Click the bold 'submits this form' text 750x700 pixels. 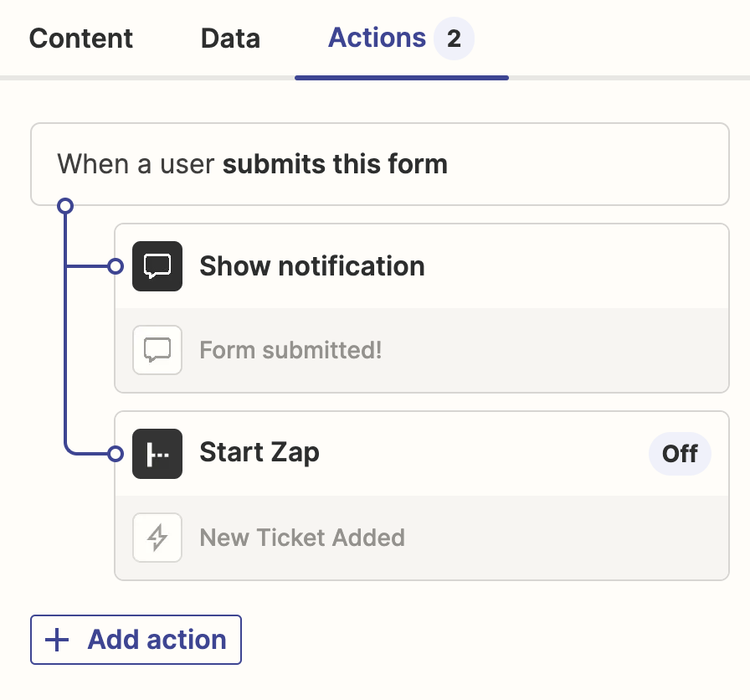(x=335, y=164)
